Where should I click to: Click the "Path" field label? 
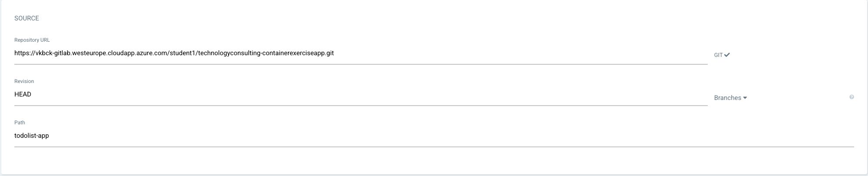[x=20, y=123]
